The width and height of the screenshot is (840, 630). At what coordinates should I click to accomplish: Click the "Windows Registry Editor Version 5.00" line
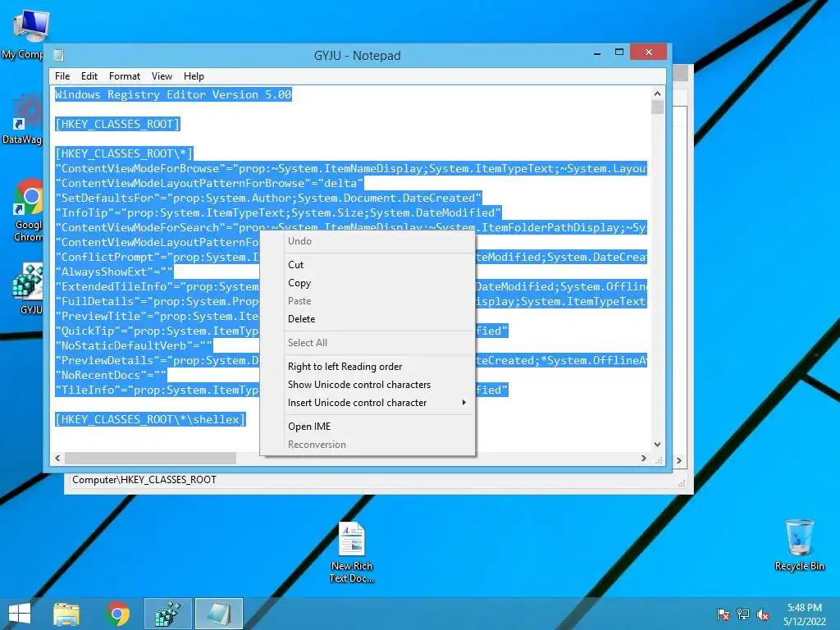[173, 95]
